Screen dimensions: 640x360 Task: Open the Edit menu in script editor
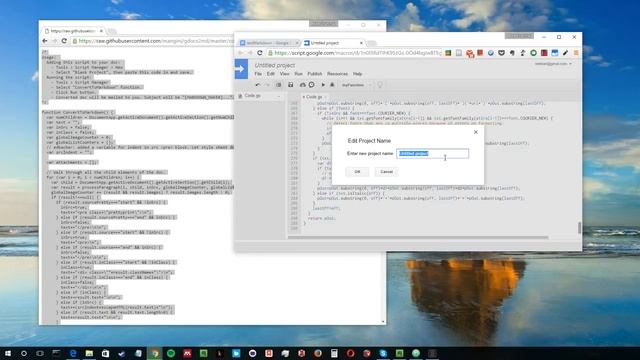click(271, 74)
